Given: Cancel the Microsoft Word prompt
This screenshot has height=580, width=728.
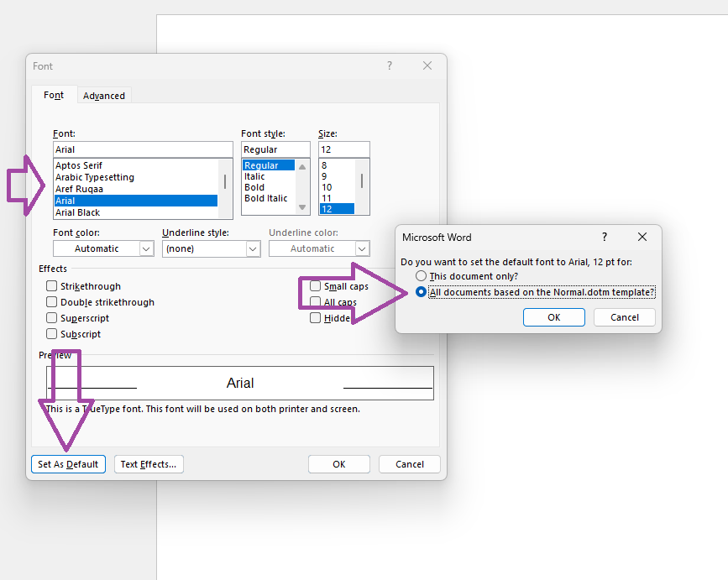Looking at the screenshot, I should [625, 317].
